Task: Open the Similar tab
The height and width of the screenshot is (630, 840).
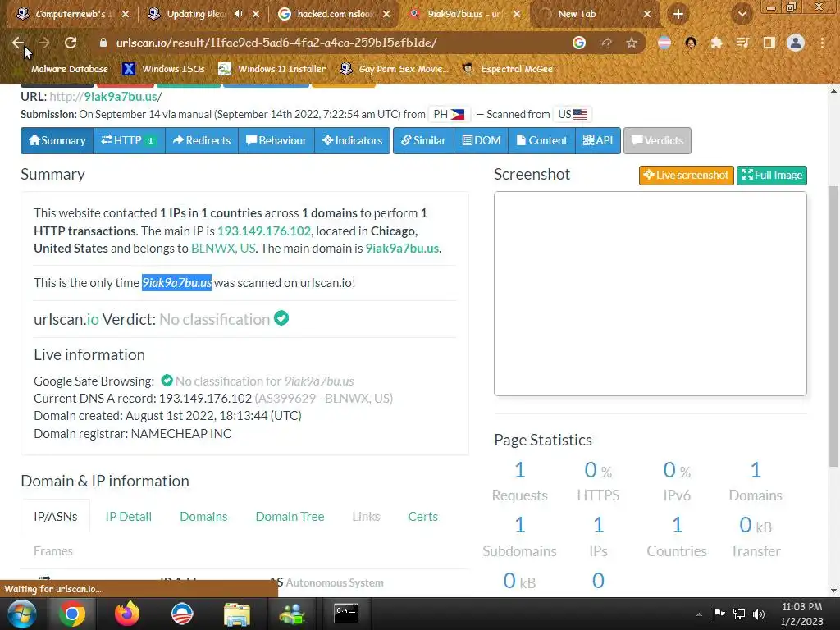Action: click(424, 140)
